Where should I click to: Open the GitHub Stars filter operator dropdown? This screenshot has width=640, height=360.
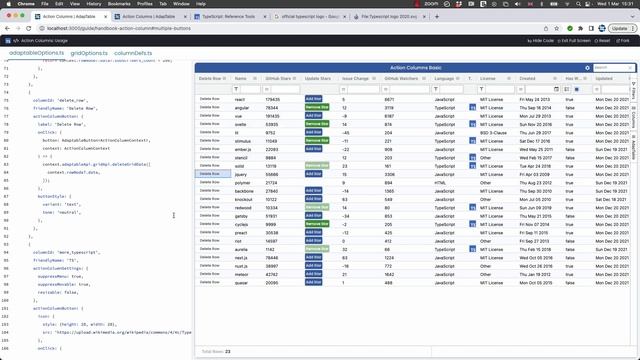coord(267,89)
